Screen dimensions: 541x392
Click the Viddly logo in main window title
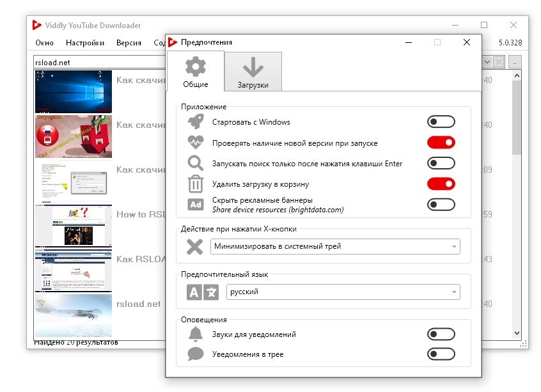pyautogui.click(x=36, y=25)
